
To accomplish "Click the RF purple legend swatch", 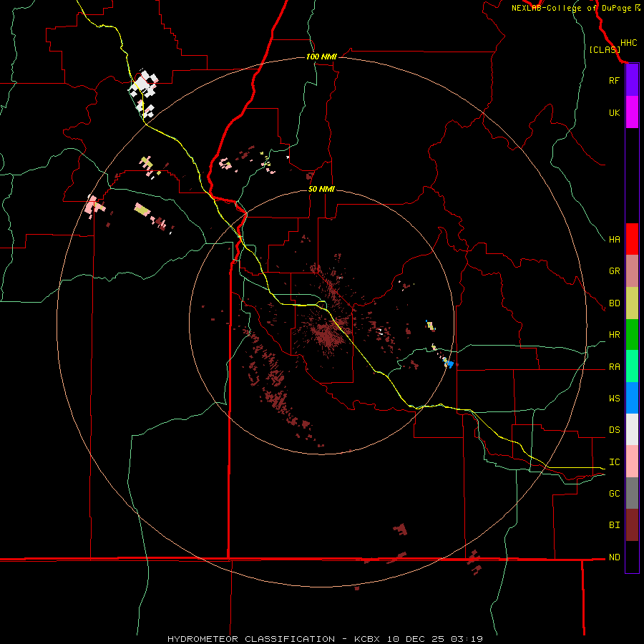I will pyautogui.click(x=632, y=80).
